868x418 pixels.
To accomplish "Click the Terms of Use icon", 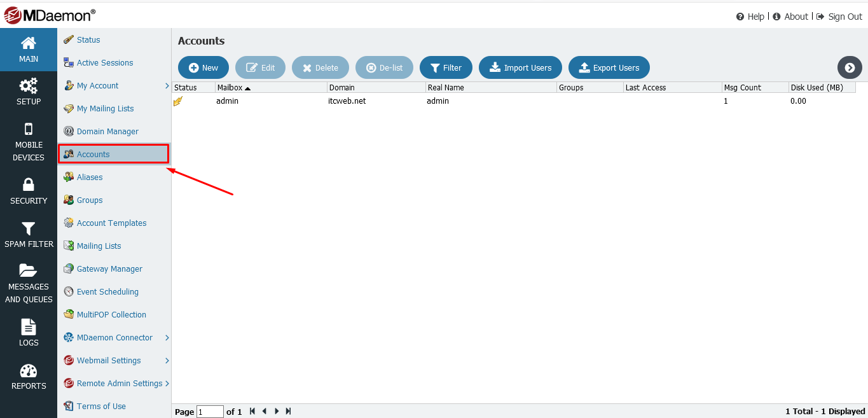I will (x=69, y=406).
